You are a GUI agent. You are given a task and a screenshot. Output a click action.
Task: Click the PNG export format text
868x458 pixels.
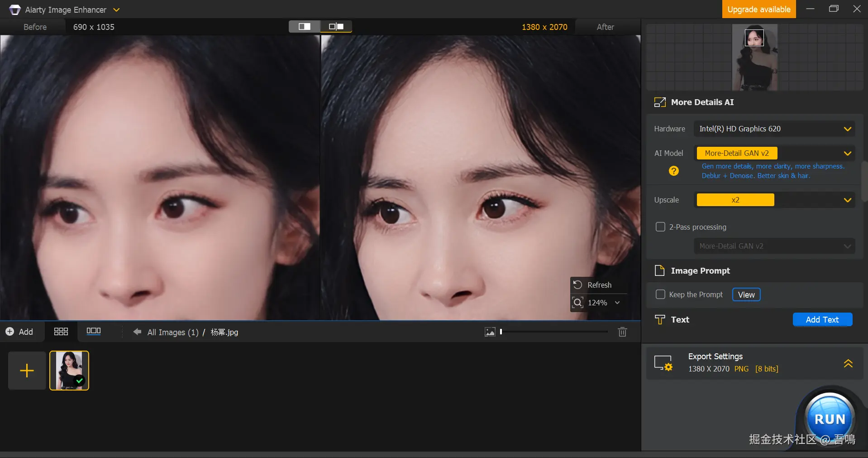741,369
